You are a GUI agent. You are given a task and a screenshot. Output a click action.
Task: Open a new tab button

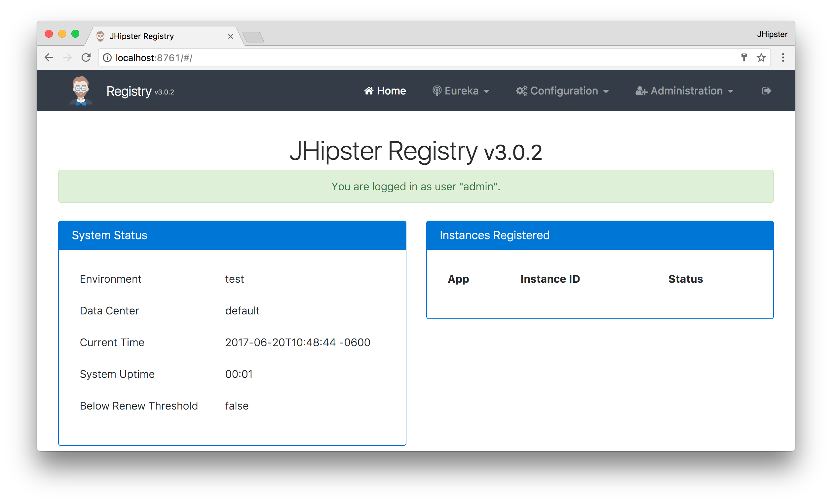[x=253, y=37]
